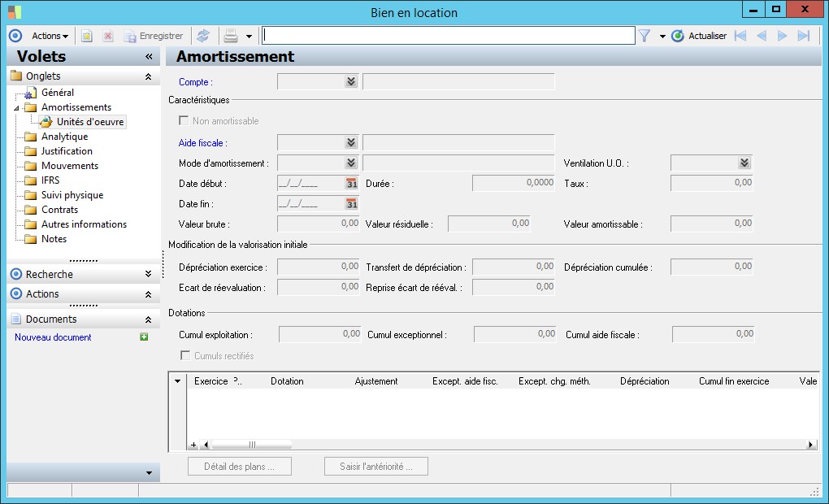This screenshot has width=829, height=504.
Task: Click the filter funnel icon
Action: point(645,36)
